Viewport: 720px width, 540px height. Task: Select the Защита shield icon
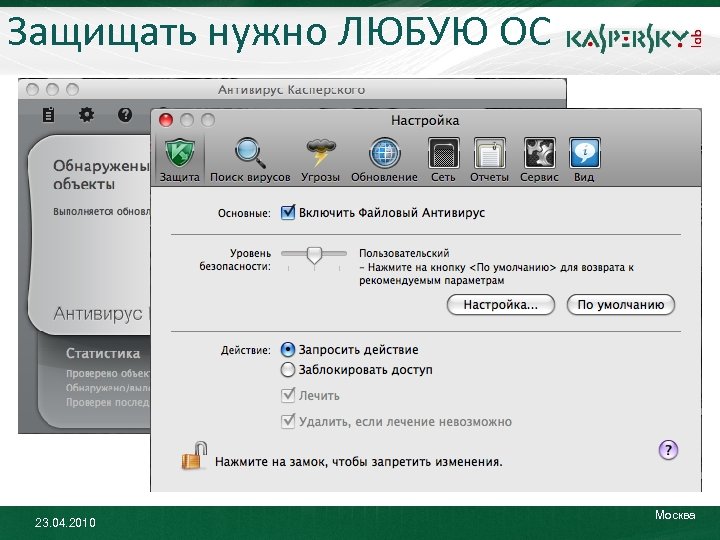180,153
